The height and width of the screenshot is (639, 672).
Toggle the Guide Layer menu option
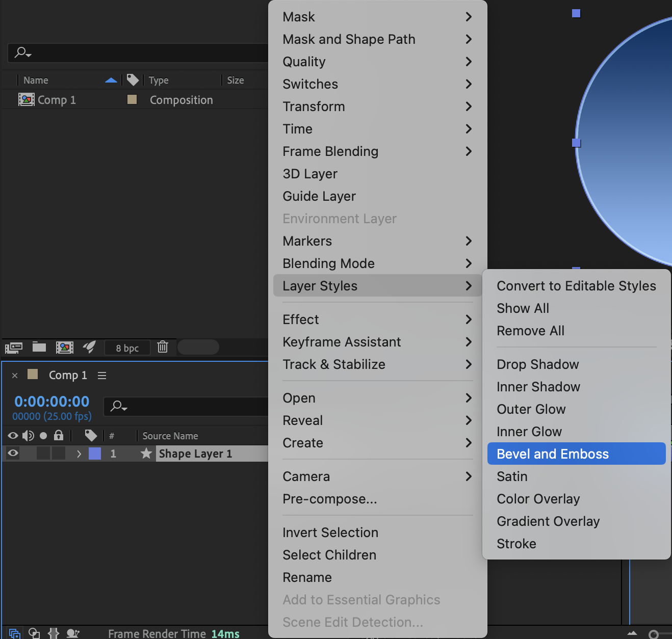378,196
